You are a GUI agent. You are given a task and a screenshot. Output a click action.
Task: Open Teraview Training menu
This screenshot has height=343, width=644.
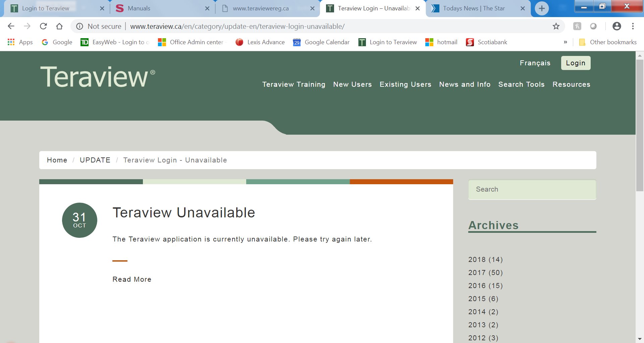click(x=294, y=84)
